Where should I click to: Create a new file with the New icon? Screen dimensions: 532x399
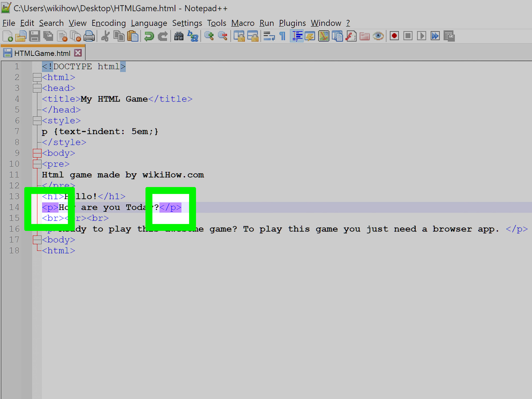8,36
